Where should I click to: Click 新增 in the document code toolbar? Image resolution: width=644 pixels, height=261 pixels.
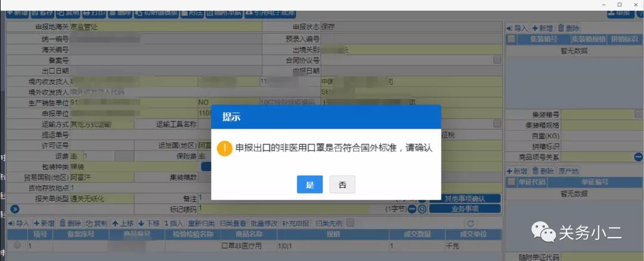(517, 171)
